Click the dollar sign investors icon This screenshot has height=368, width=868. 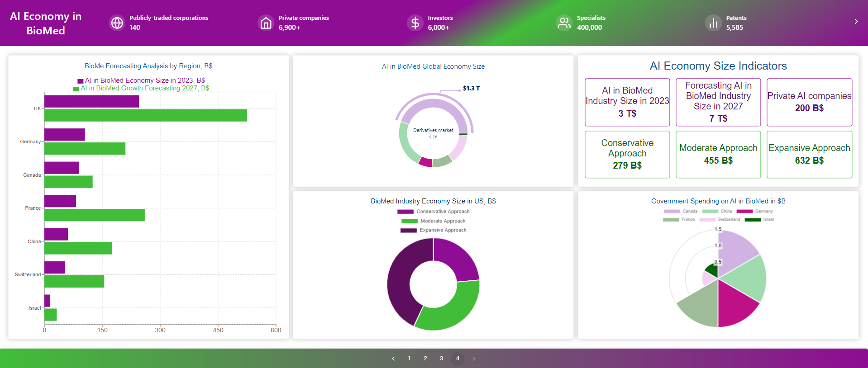[415, 23]
